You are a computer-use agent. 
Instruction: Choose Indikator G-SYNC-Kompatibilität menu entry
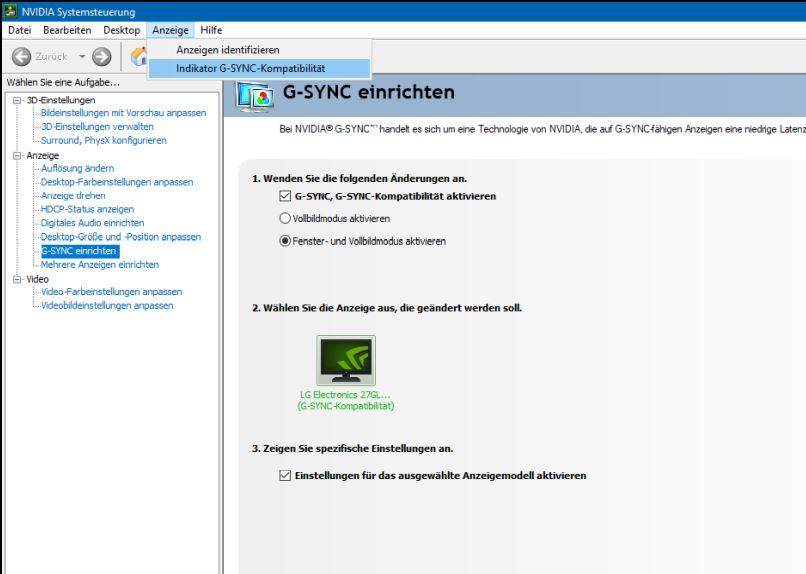click(x=260, y=68)
